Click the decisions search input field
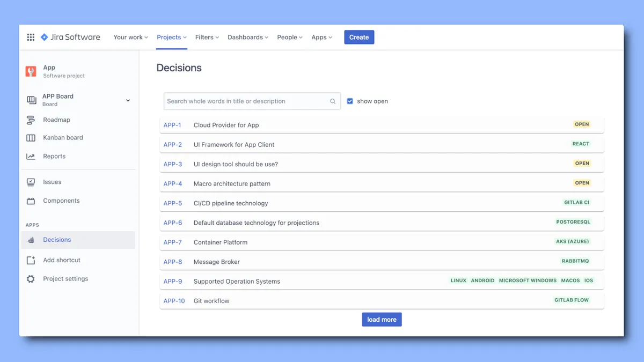This screenshot has width=644, height=362. point(252,101)
